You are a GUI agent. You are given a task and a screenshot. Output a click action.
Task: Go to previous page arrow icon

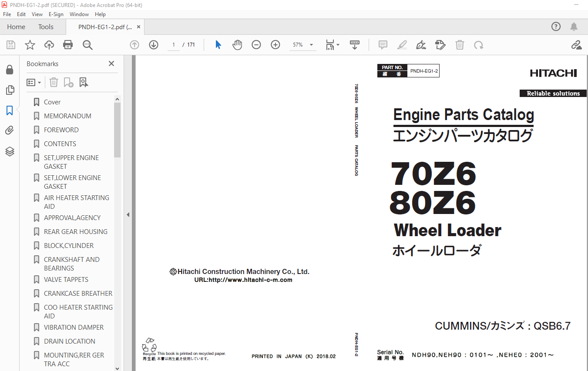point(134,45)
